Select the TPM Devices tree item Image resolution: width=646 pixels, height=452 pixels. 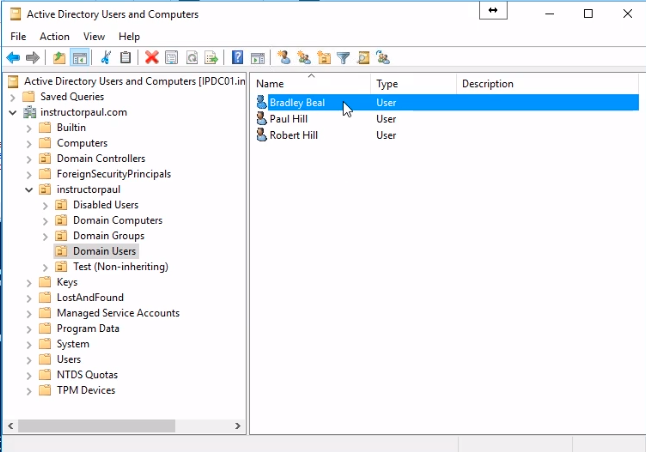86,390
